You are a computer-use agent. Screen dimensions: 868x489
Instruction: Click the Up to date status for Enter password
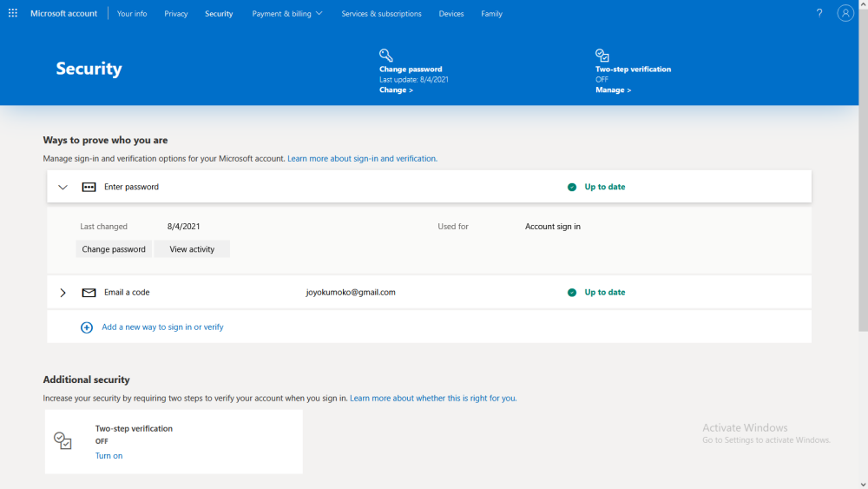point(604,188)
